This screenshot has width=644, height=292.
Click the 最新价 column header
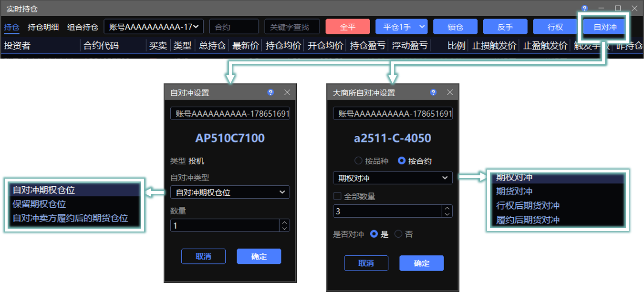pyautogui.click(x=246, y=46)
